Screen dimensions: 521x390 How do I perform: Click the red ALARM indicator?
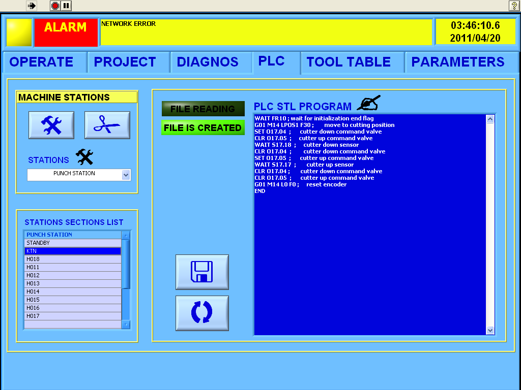pos(66,32)
